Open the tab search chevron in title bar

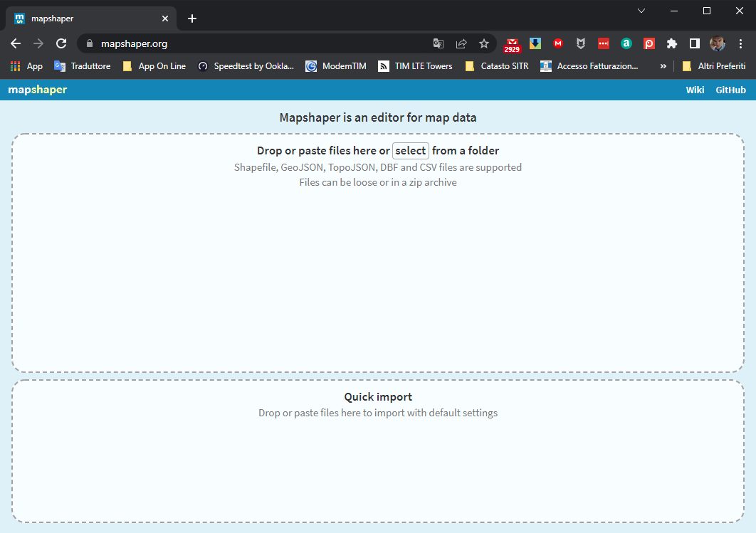[x=641, y=11]
